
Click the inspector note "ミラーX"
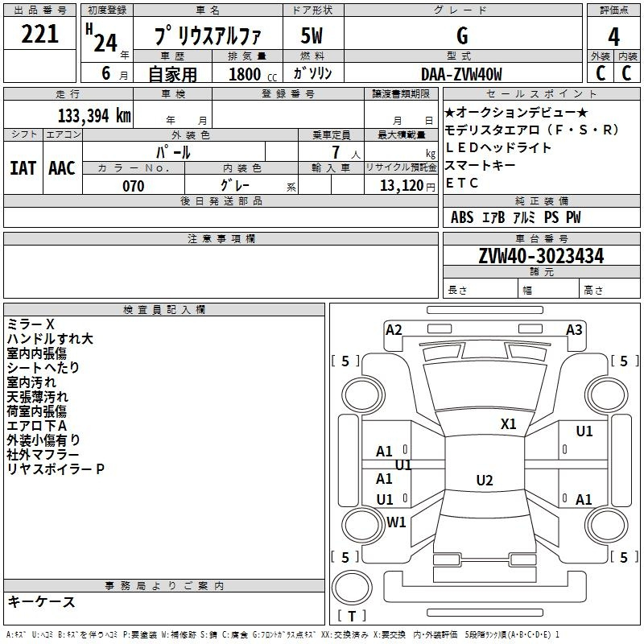click(31, 324)
